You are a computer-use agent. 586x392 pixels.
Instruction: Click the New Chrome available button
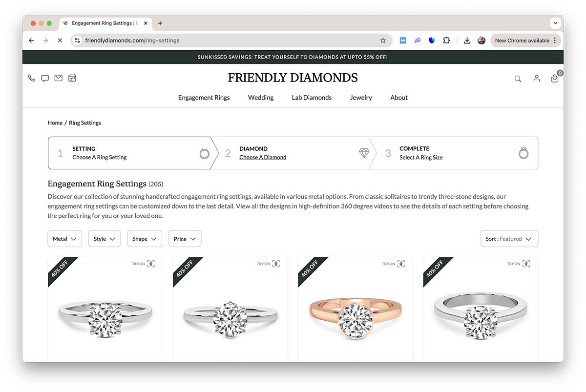(x=525, y=41)
